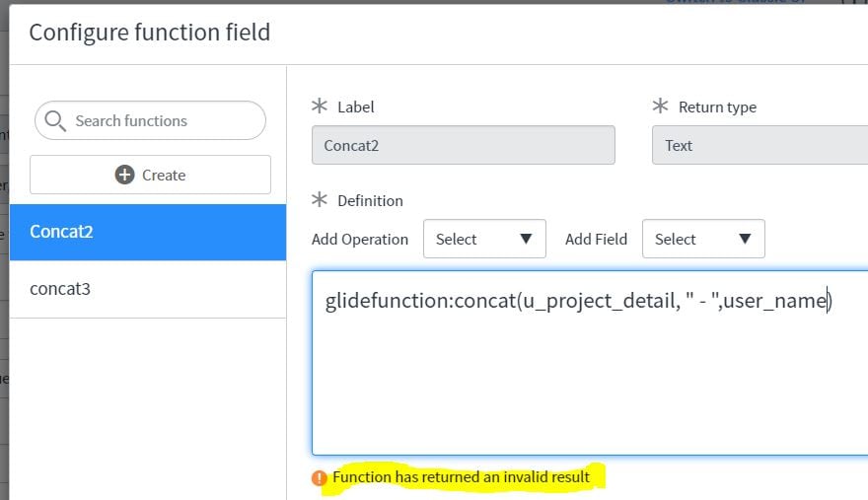
Task: Click the plus icon beside Create
Action: 124,175
